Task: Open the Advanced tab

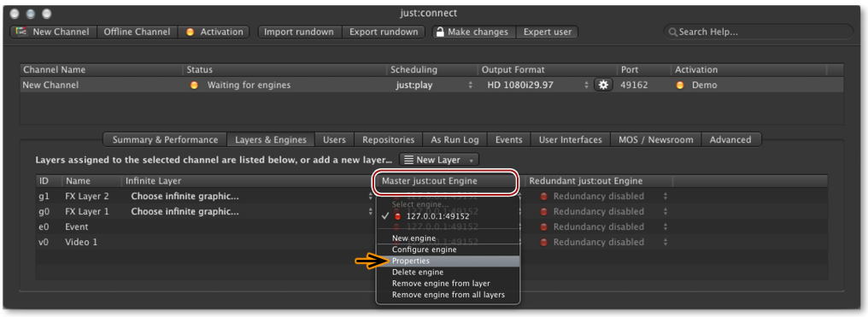Action: click(730, 140)
